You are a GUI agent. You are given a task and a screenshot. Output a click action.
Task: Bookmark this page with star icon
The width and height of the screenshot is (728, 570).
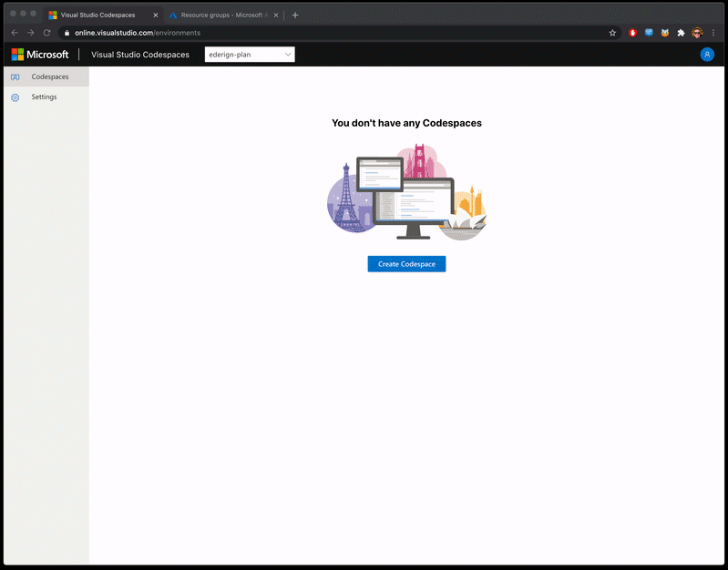coord(612,33)
